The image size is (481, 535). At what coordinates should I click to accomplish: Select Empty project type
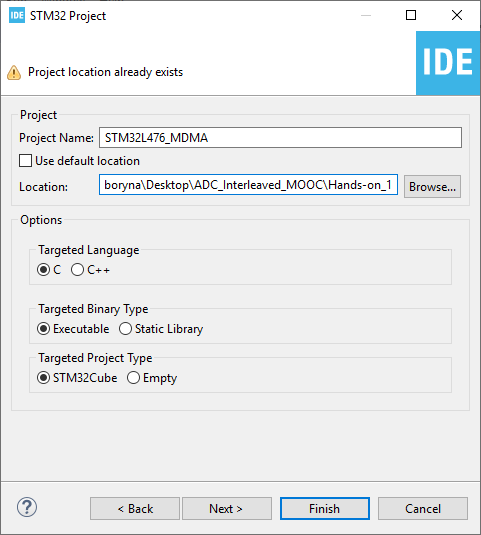pos(133,378)
